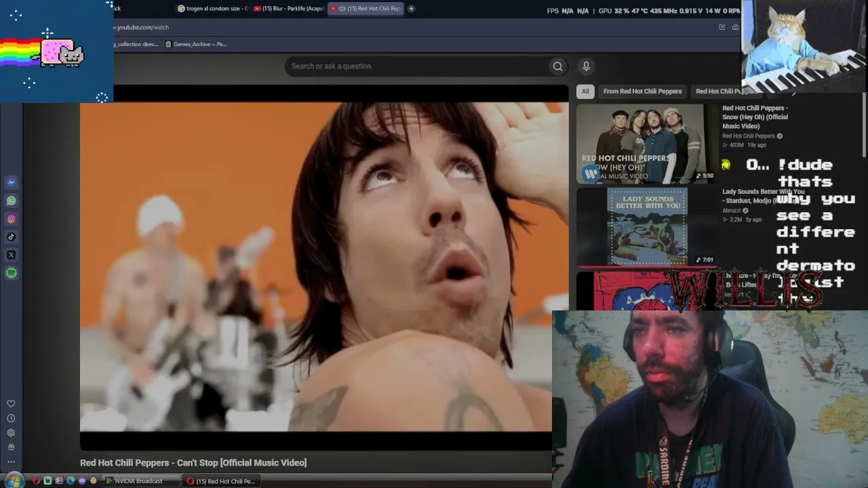Select the 'From Red Hot Chili Peppers' chip
868x488 pixels.
(x=642, y=91)
